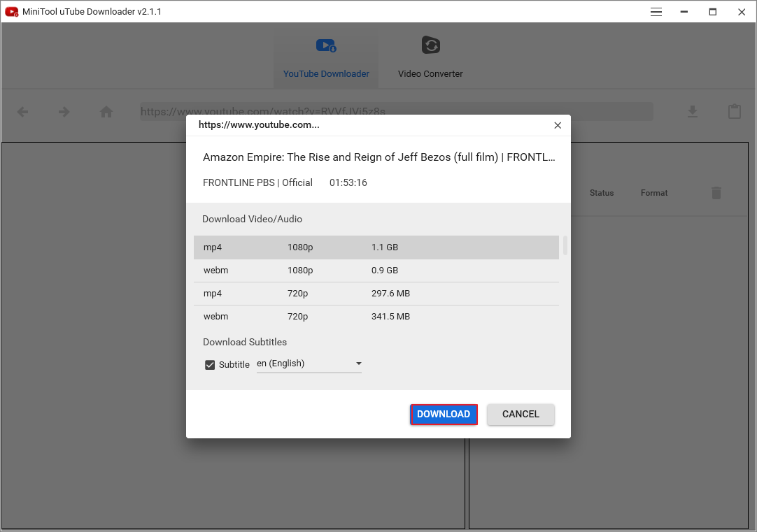Click the back navigation arrow
The height and width of the screenshot is (532, 757).
pyautogui.click(x=22, y=113)
